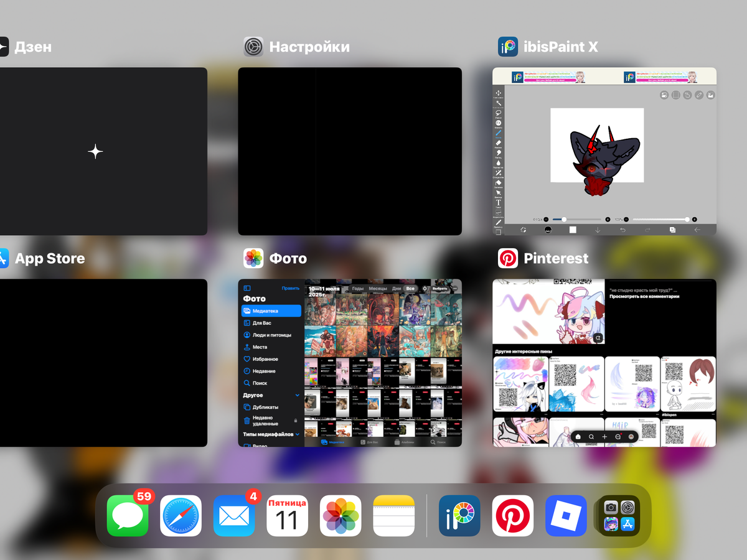The image size is (747, 560).
Task: Open Дубликаты in the Photos sidebar
Action: [x=271, y=407]
